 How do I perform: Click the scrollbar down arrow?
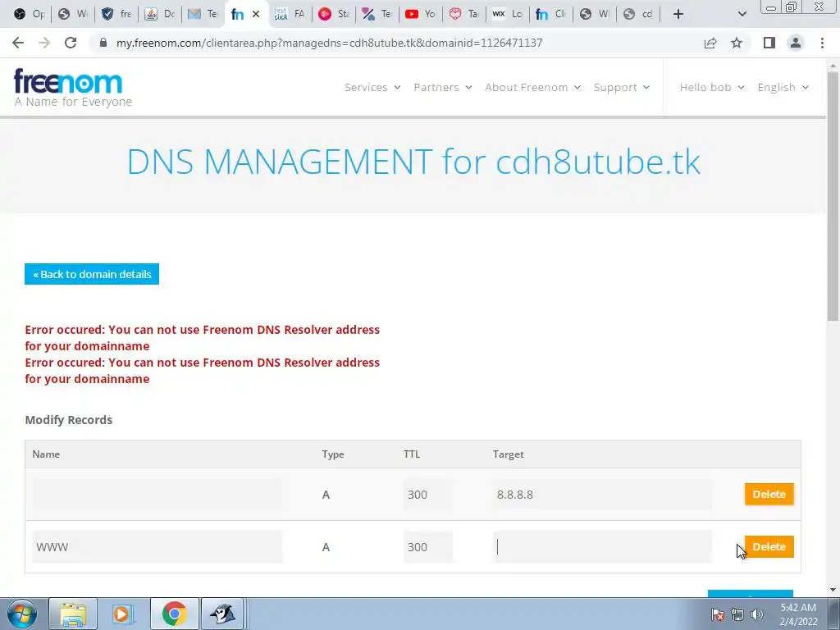[x=833, y=590]
